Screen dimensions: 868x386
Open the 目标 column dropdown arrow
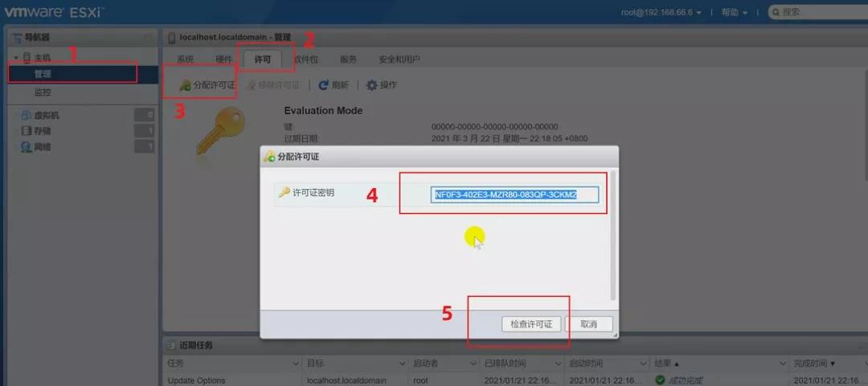[x=401, y=363]
